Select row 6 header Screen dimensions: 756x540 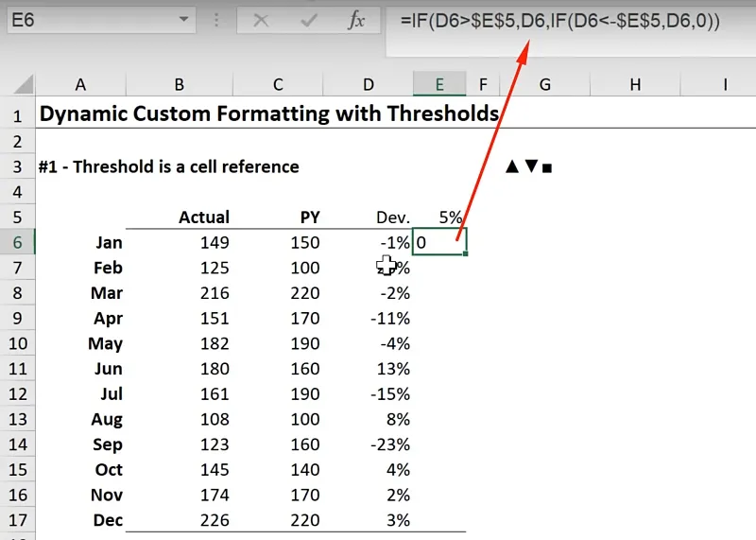[17, 242]
